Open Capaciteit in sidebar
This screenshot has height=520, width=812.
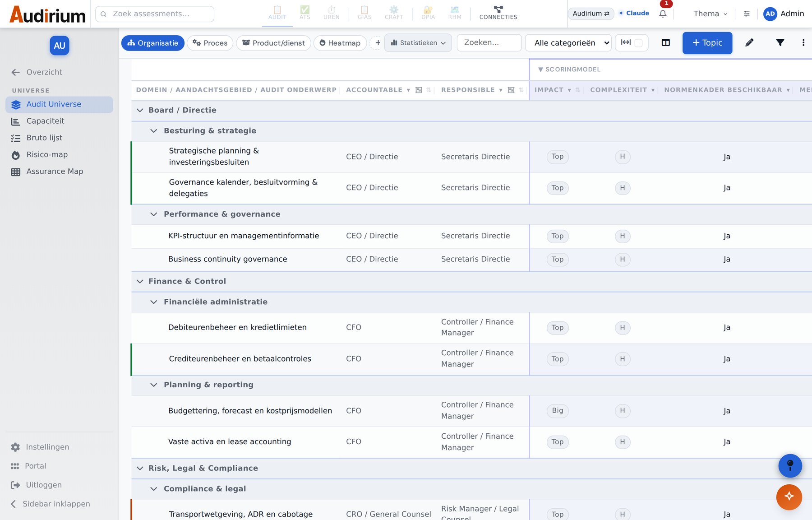[x=59, y=121]
